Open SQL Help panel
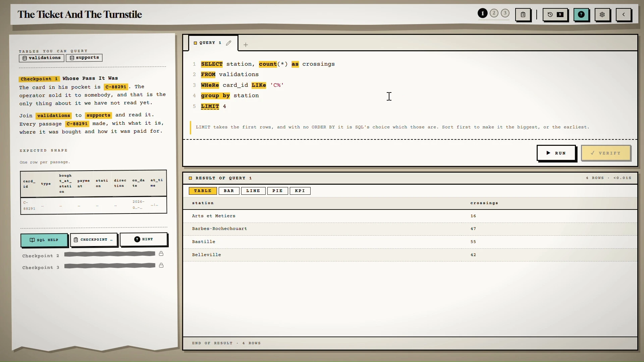This screenshot has height=362, width=644. (x=44, y=240)
